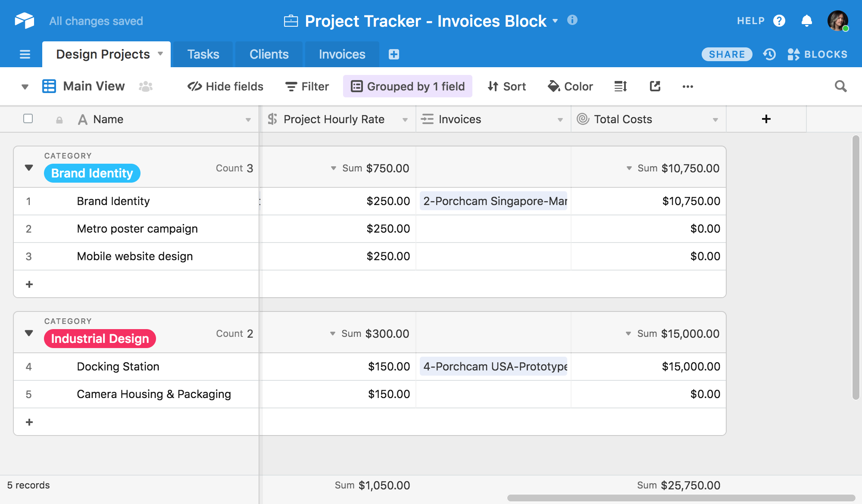Open the revision history clock icon
This screenshot has width=862, height=504.
[769, 54]
